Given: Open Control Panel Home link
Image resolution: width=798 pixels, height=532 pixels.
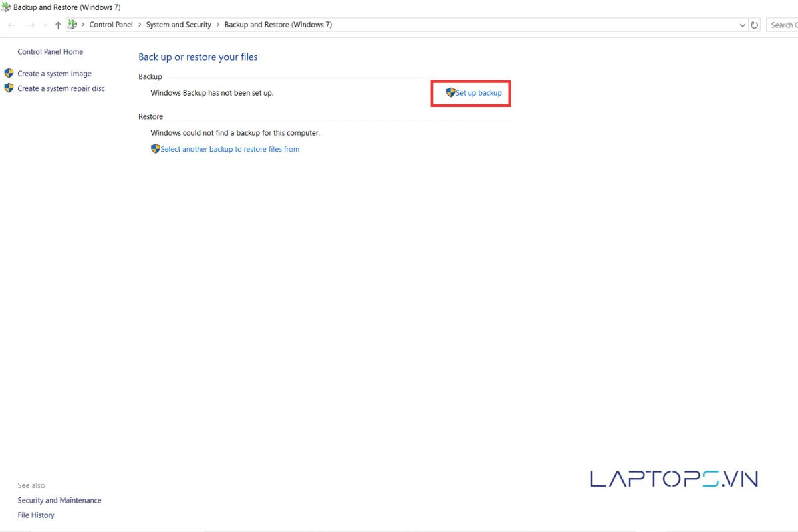Looking at the screenshot, I should (50, 52).
